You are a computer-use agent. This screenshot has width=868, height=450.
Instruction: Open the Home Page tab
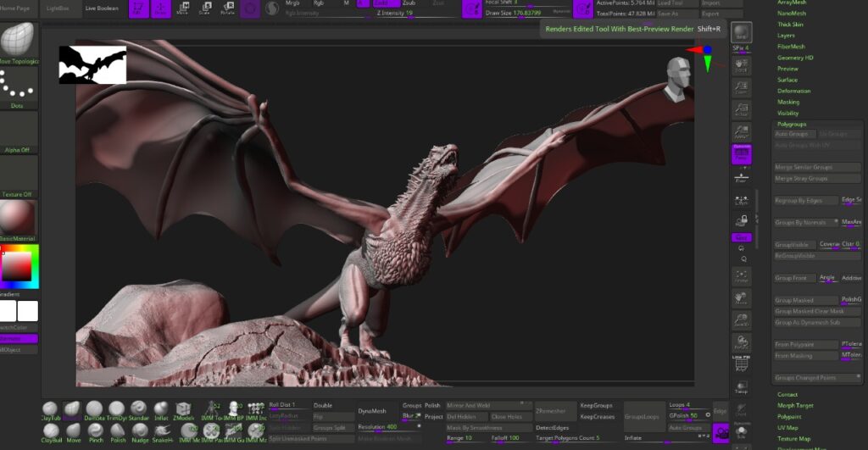(x=16, y=8)
